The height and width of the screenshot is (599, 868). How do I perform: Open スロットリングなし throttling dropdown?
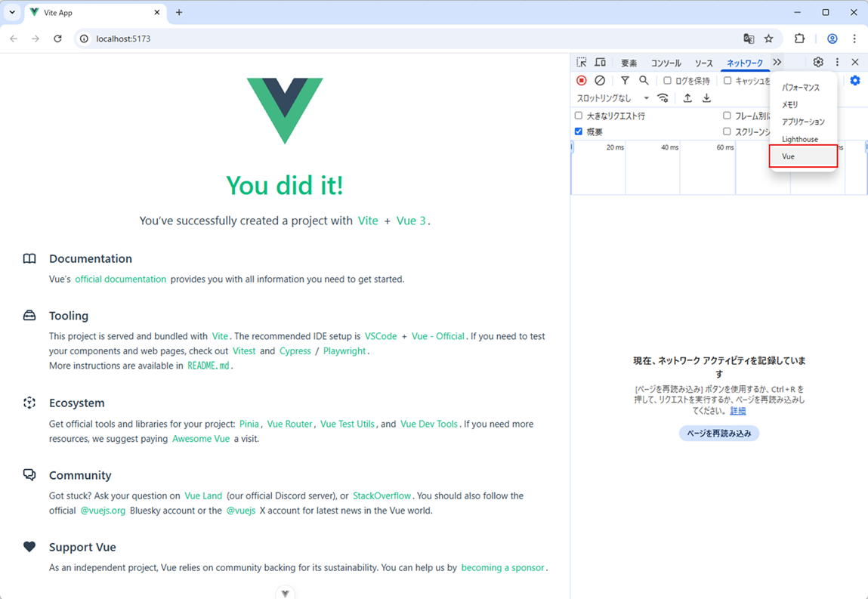(x=613, y=98)
